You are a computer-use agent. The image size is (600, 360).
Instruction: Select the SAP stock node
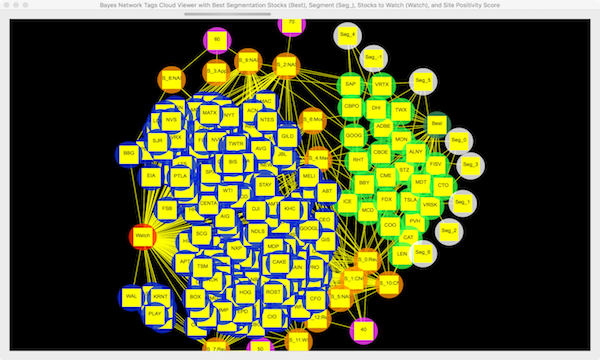[x=351, y=85]
